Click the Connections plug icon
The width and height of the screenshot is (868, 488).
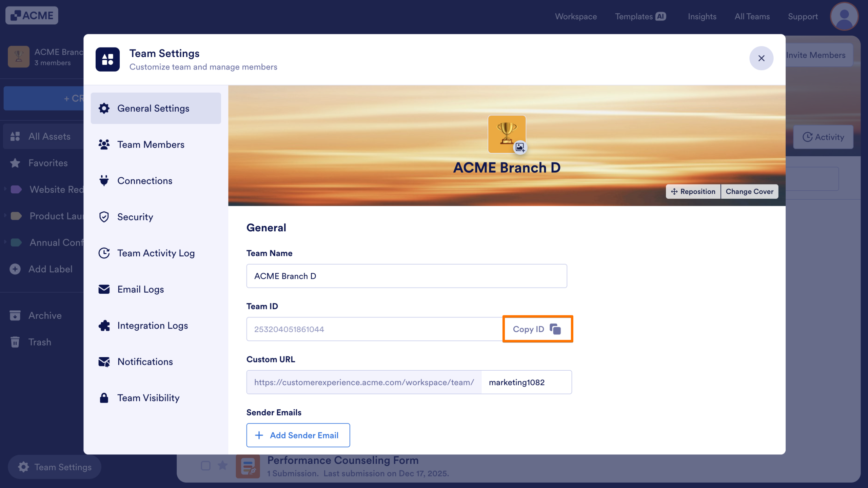coord(104,180)
